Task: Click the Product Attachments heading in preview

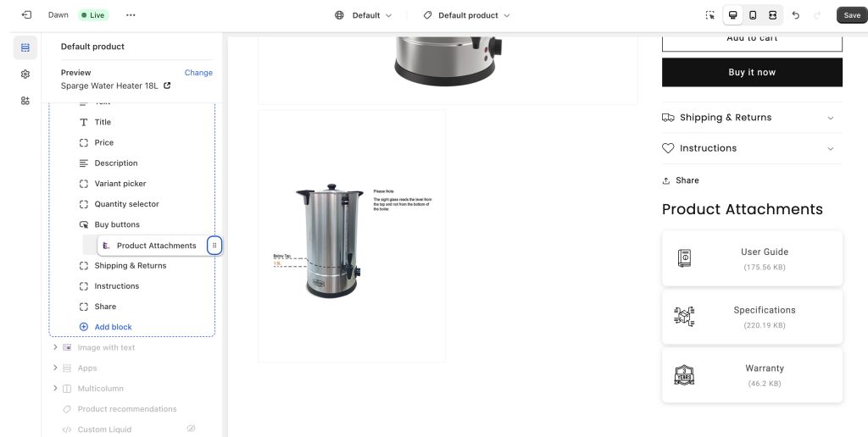Action: 743,209
